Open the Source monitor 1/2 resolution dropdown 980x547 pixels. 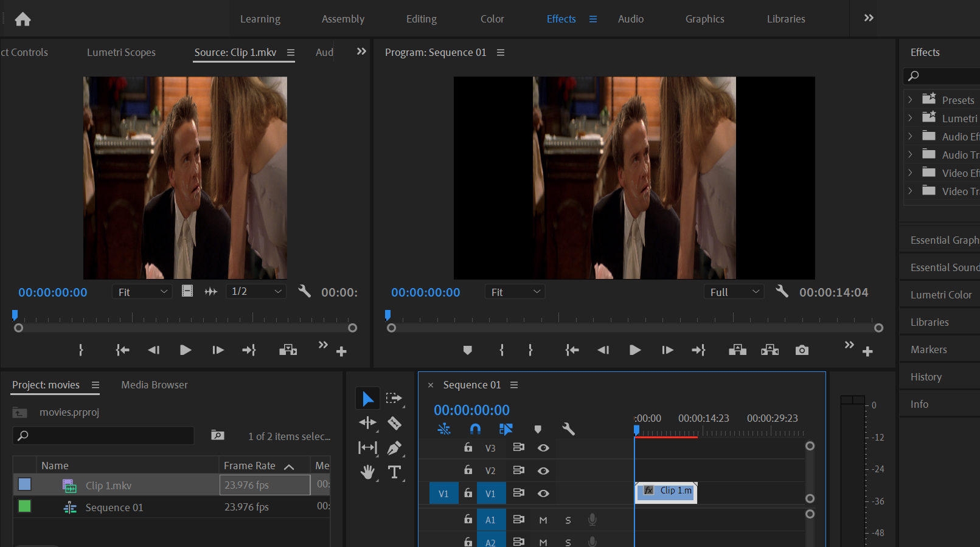[255, 292]
